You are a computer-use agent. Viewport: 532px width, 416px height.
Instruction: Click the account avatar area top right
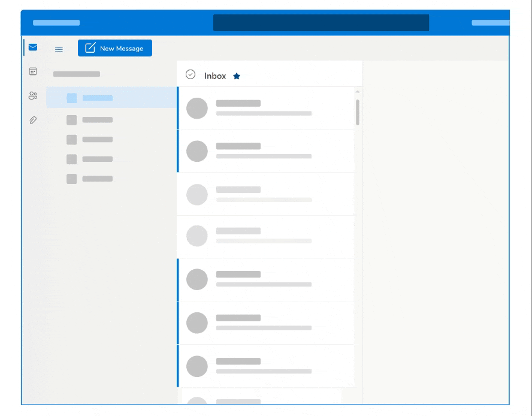point(489,22)
